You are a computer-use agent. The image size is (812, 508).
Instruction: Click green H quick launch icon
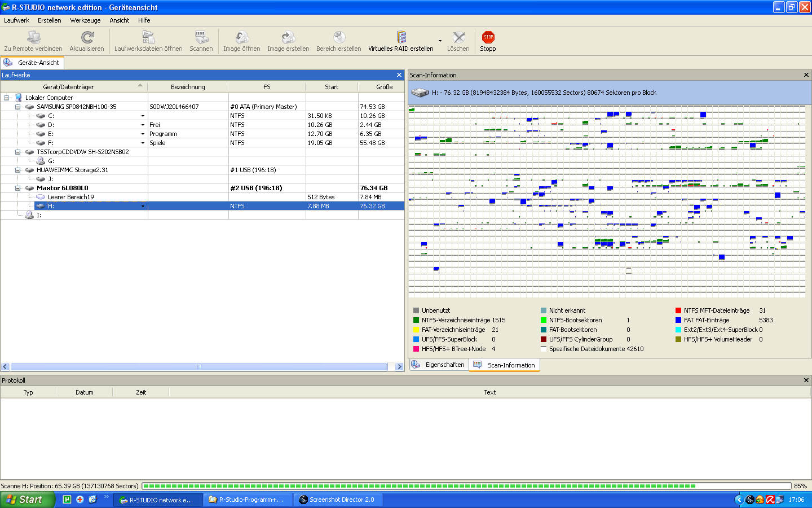click(x=67, y=500)
